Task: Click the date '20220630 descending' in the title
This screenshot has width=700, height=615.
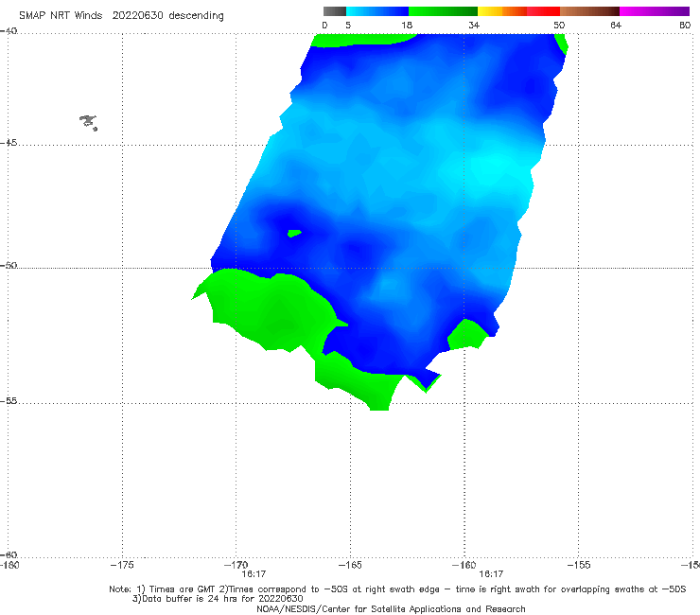Action: (x=167, y=16)
